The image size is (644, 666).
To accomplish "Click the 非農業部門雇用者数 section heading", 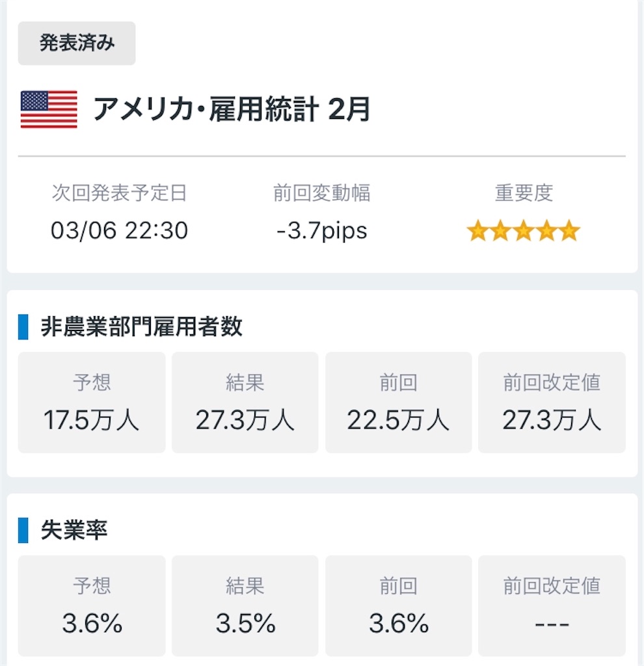I will point(141,326).
